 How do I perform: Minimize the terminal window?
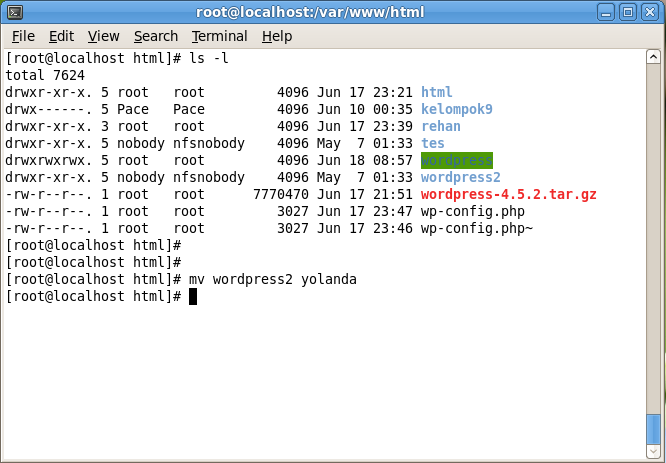606,12
